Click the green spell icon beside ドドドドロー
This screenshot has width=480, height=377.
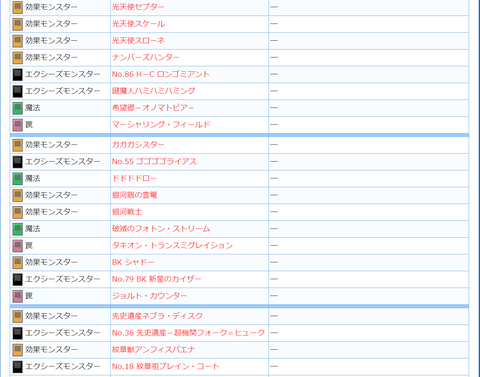pyautogui.click(x=17, y=179)
